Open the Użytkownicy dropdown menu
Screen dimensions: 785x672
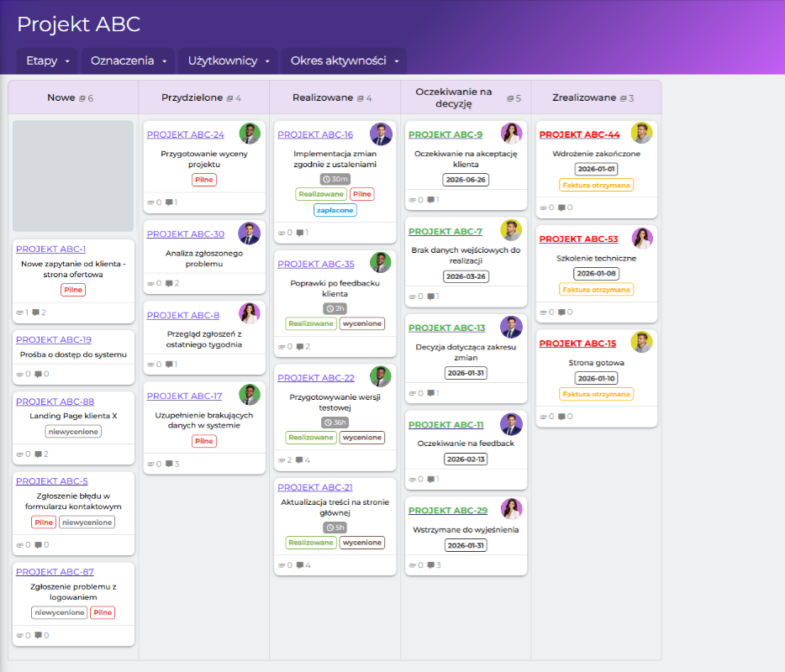[x=229, y=60]
